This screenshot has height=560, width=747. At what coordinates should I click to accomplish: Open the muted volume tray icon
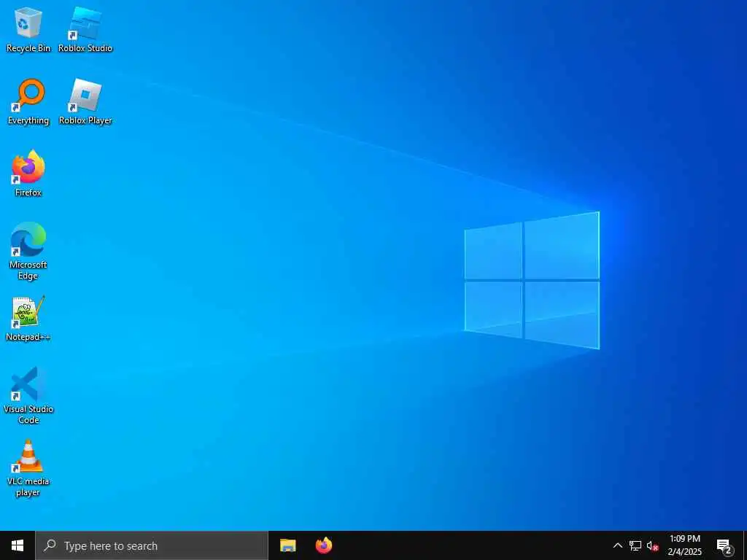(x=652, y=545)
